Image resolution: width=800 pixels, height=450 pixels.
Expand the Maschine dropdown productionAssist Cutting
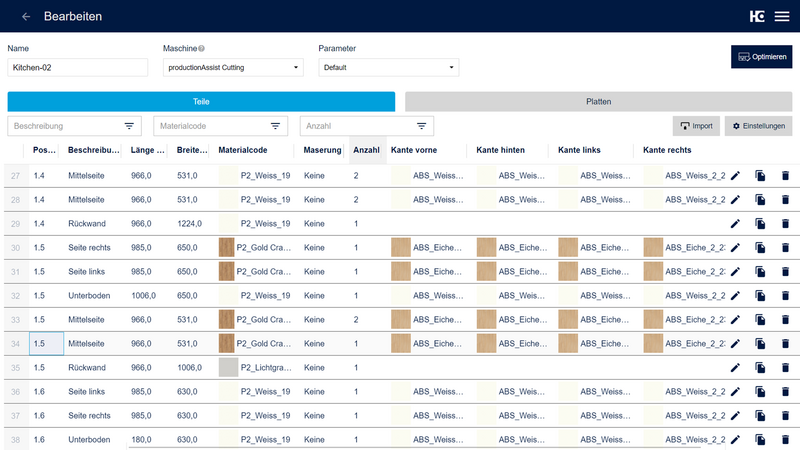pos(232,68)
